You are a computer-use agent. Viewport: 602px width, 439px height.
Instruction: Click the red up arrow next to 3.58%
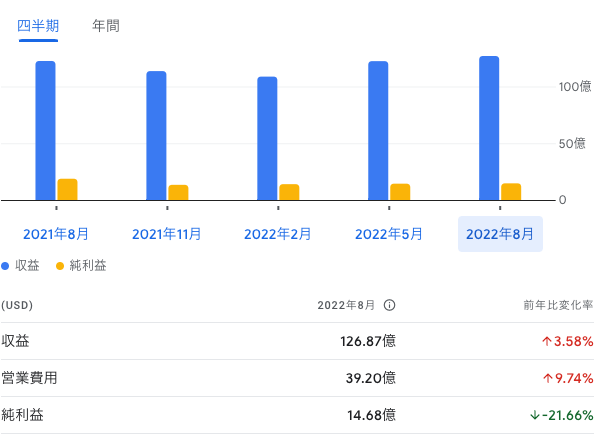547,341
